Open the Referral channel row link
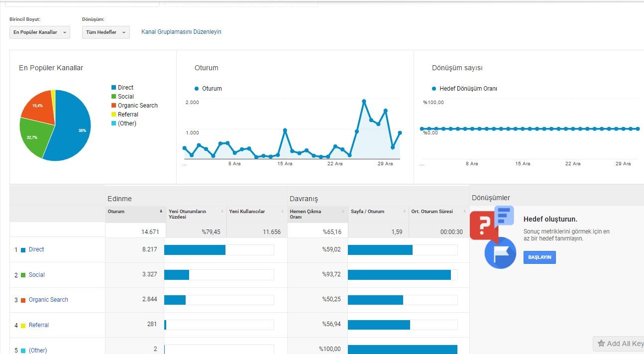 click(x=39, y=325)
